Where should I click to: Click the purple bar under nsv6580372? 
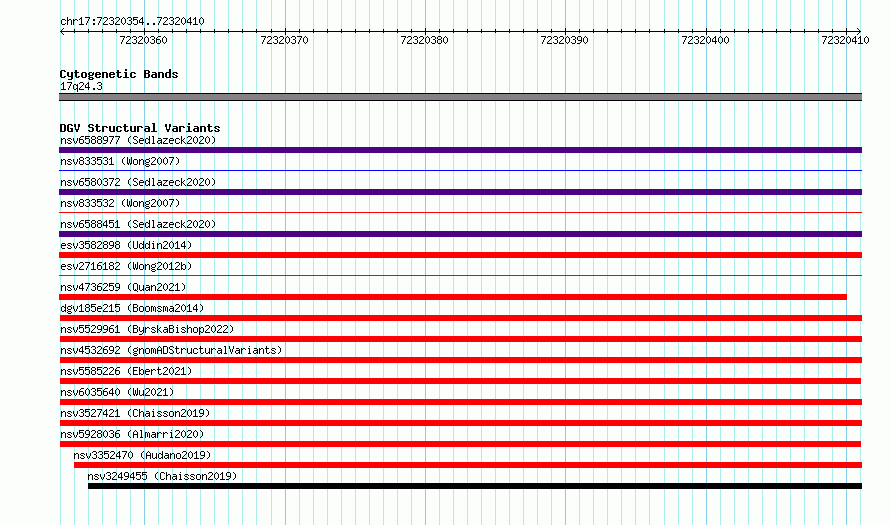[460, 192]
